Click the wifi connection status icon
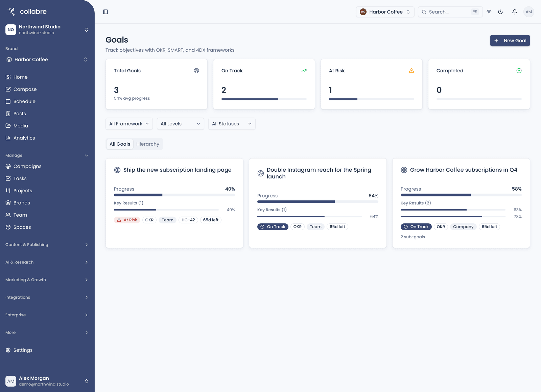 tap(489, 12)
